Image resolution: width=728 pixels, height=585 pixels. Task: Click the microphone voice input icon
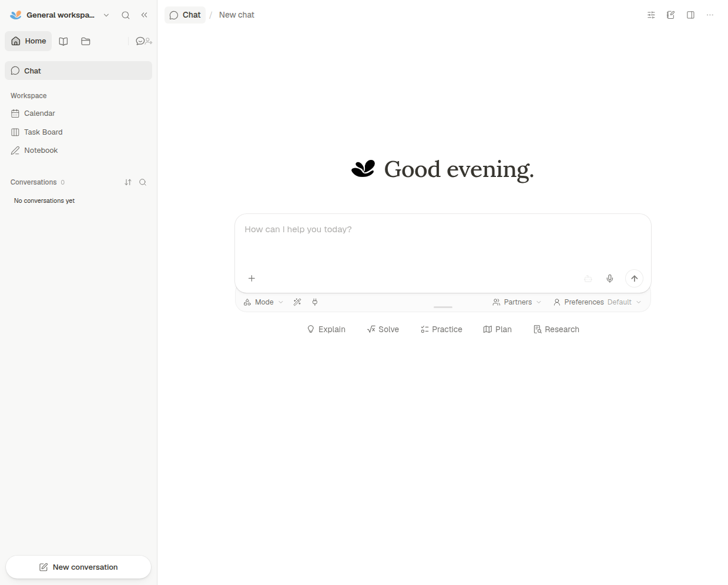[x=610, y=279]
